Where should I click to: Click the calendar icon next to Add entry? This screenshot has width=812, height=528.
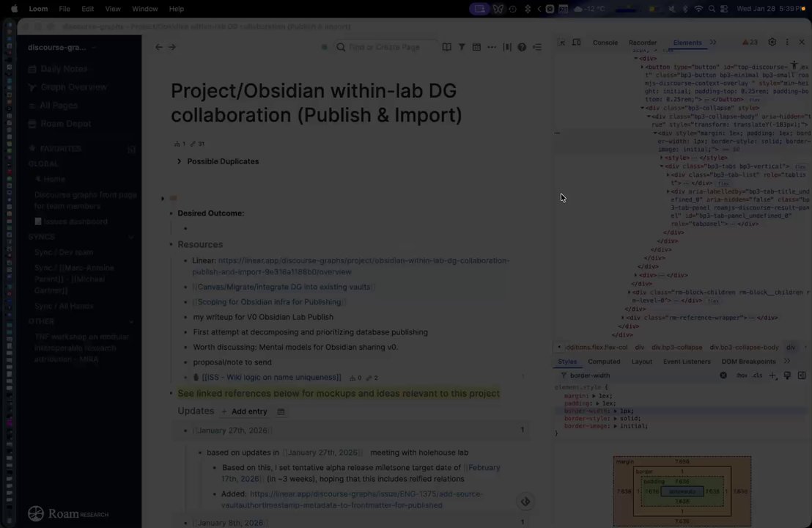[x=281, y=411]
